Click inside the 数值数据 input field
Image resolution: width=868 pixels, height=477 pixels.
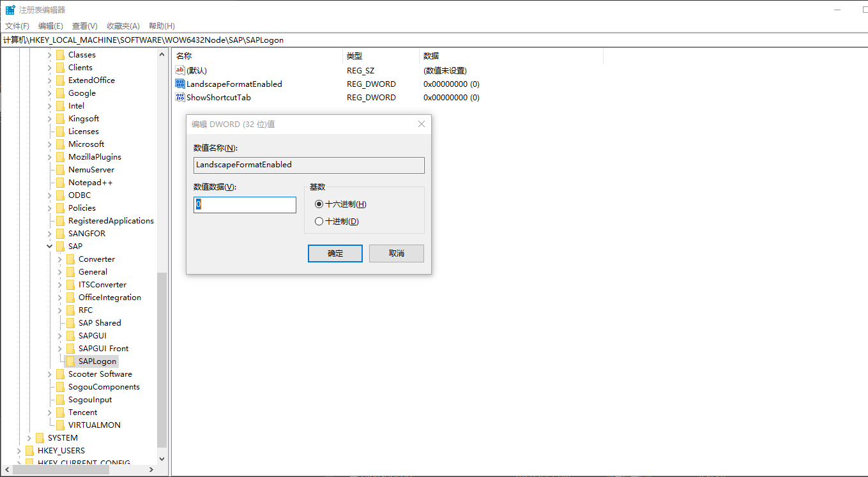(245, 204)
